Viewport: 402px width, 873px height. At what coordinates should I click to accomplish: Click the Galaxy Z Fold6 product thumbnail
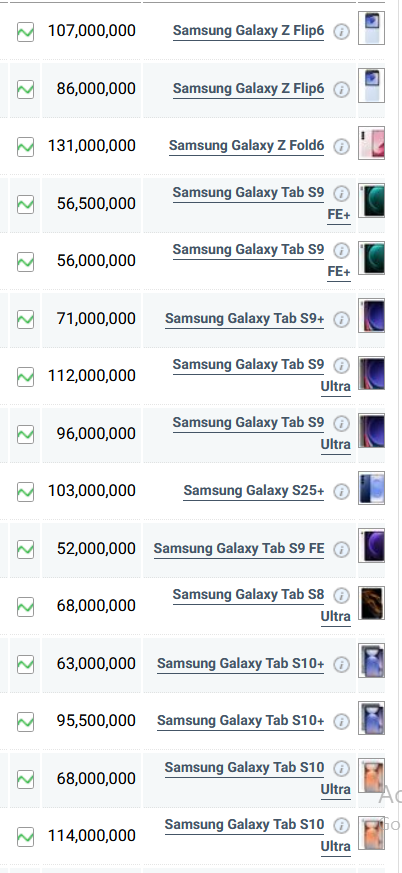point(371,143)
